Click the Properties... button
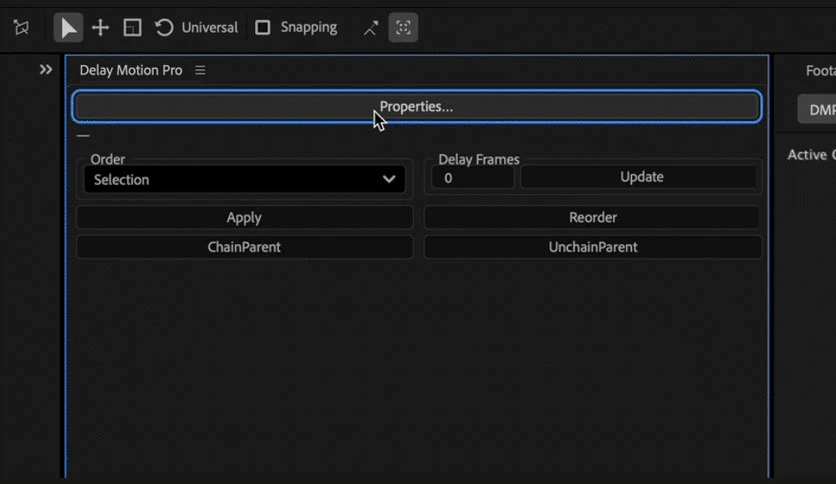Image resolution: width=836 pixels, height=484 pixels. (416, 107)
